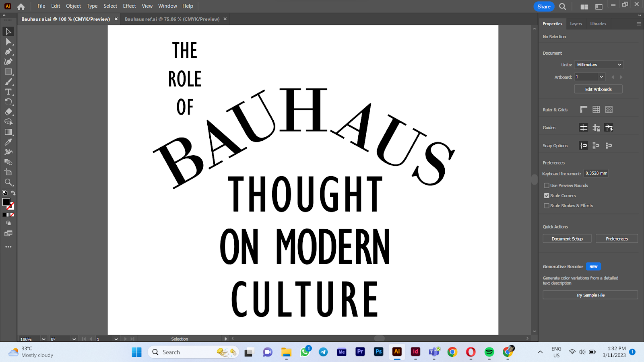Open the Properties panel menu icon
644x362 pixels.
coord(638,24)
